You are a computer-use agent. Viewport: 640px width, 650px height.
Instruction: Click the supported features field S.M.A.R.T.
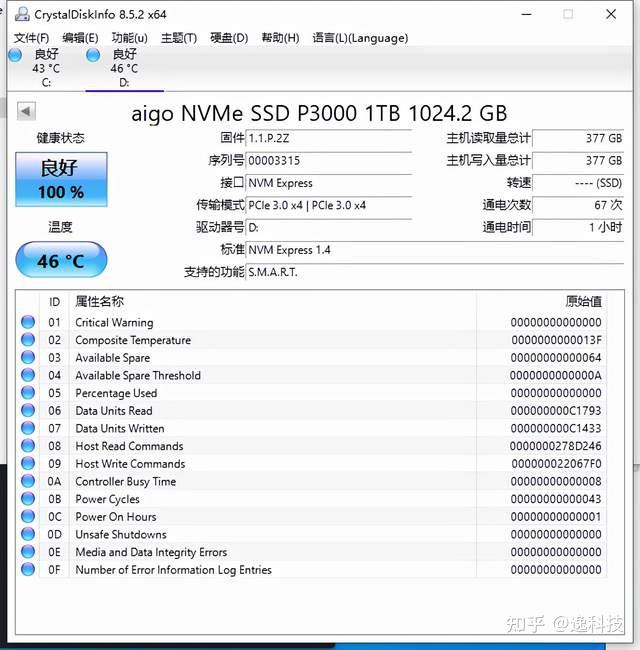coord(435,272)
